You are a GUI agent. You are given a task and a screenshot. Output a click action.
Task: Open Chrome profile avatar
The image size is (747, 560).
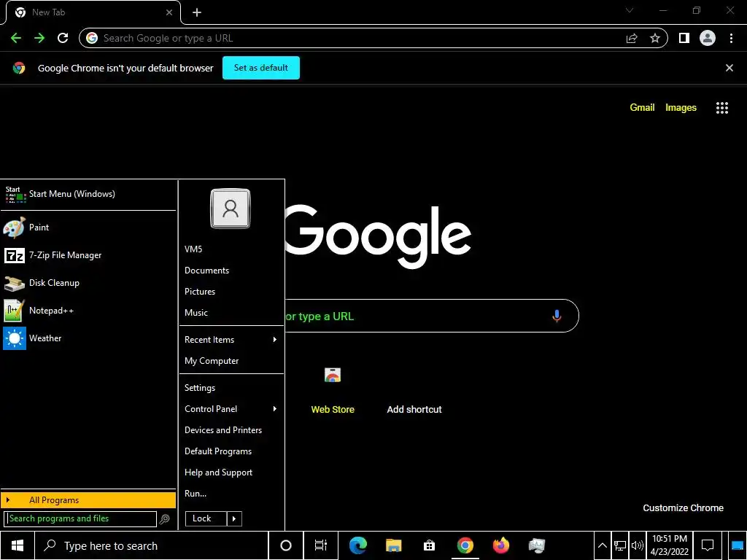(x=708, y=38)
